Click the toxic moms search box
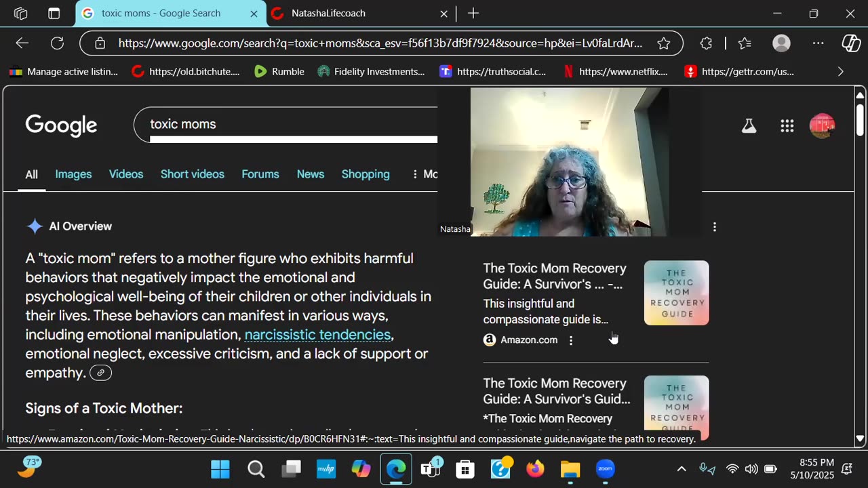 tap(285, 125)
